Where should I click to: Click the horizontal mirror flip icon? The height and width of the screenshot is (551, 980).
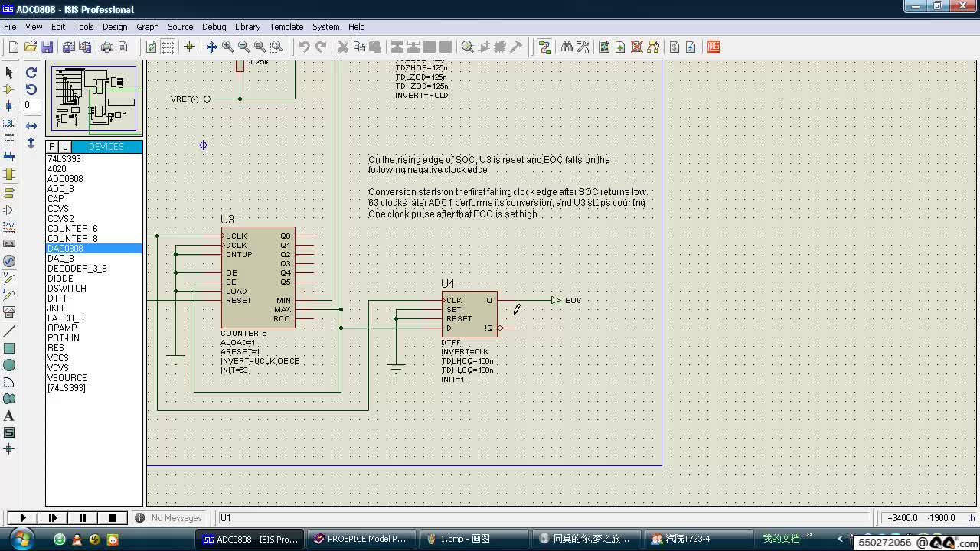click(31, 126)
